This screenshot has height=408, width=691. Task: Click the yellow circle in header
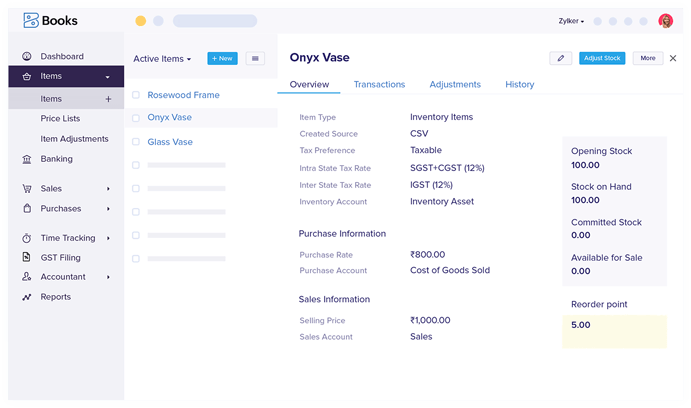point(141,21)
